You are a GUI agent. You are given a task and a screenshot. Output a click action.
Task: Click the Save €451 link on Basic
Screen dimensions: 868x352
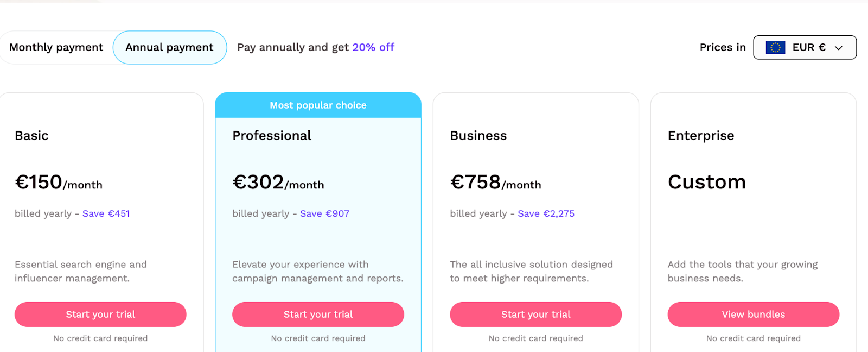click(106, 213)
